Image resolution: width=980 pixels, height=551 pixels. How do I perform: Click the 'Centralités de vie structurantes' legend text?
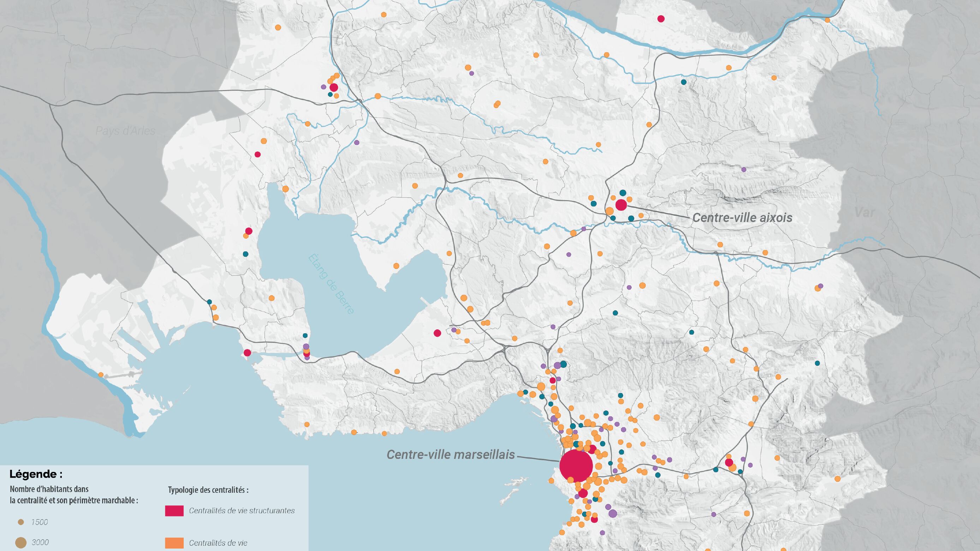click(x=242, y=511)
